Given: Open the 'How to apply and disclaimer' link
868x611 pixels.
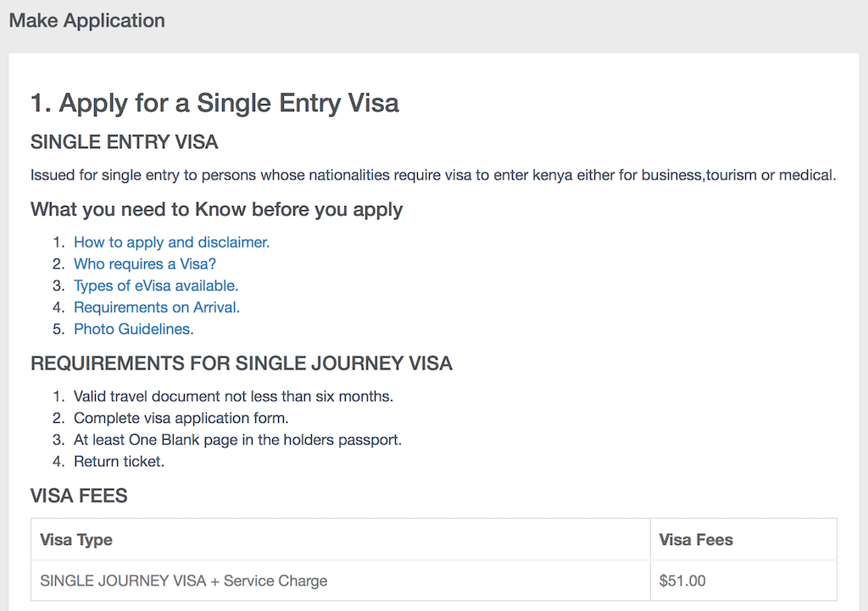Looking at the screenshot, I should [171, 242].
